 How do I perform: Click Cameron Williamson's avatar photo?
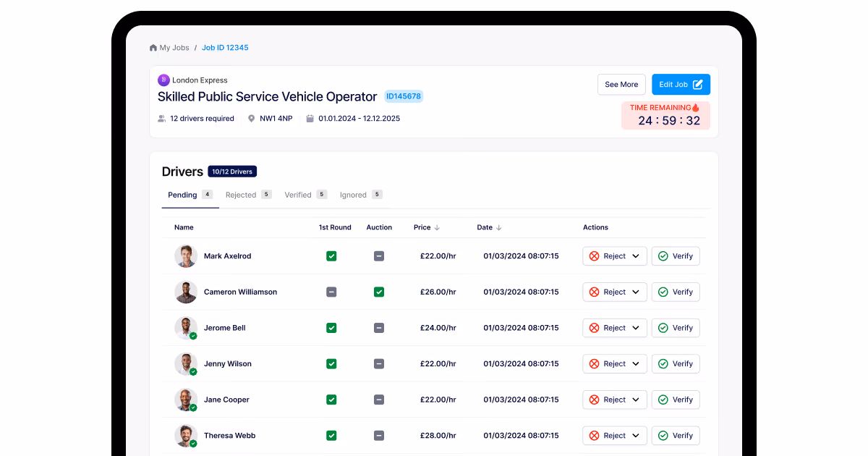point(186,292)
